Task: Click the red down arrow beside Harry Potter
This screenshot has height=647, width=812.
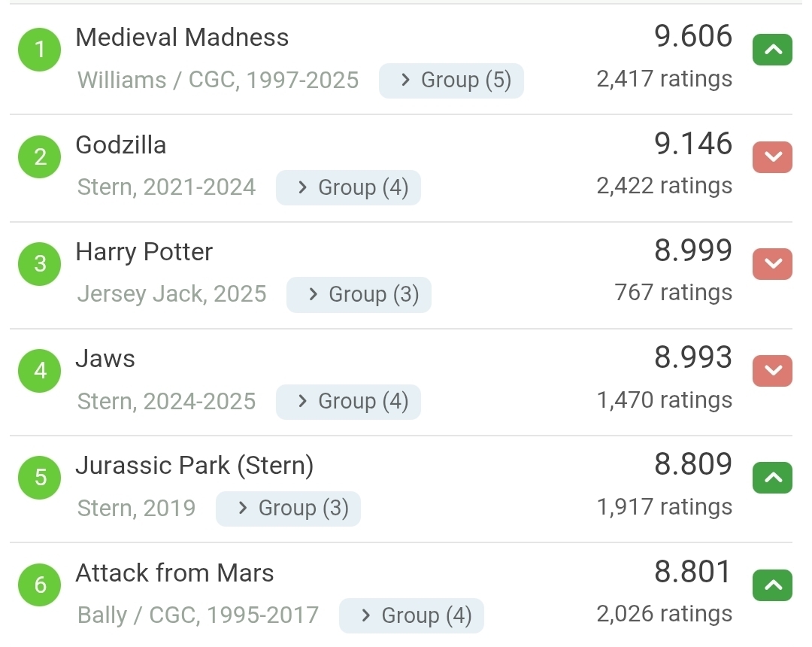Action: (x=772, y=264)
